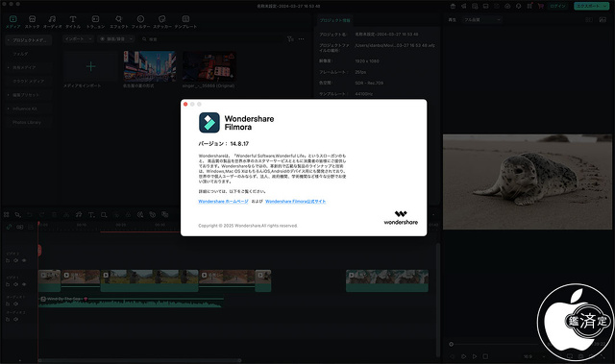This screenshot has height=364, width=615.
Task: Click the paper plane send icon
Action: point(463,6)
